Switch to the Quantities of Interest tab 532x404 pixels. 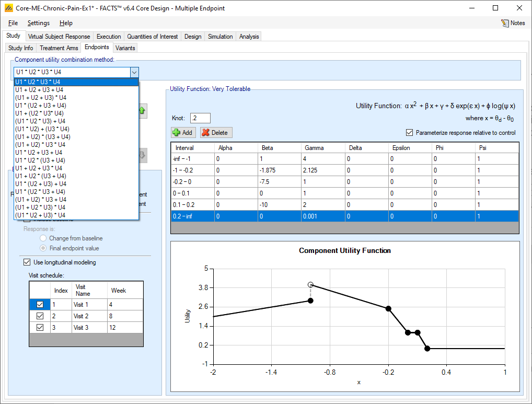click(x=153, y=37)
